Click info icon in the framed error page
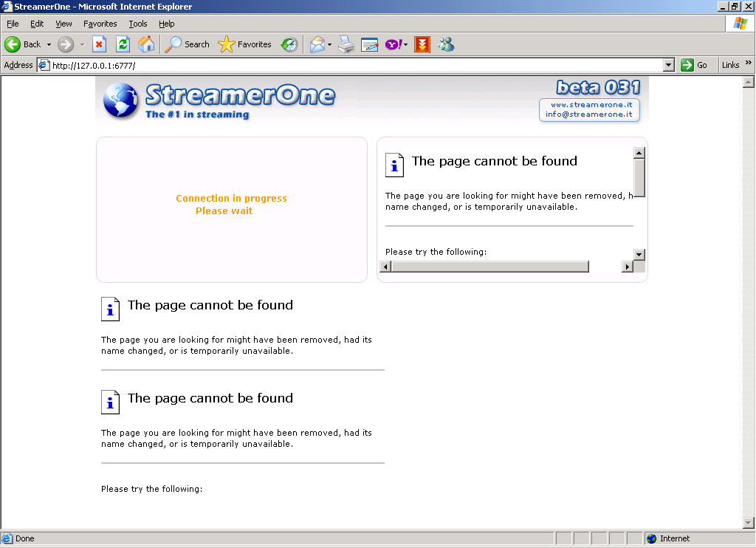Viewport: 756px width, 548px height. point(394,165)
